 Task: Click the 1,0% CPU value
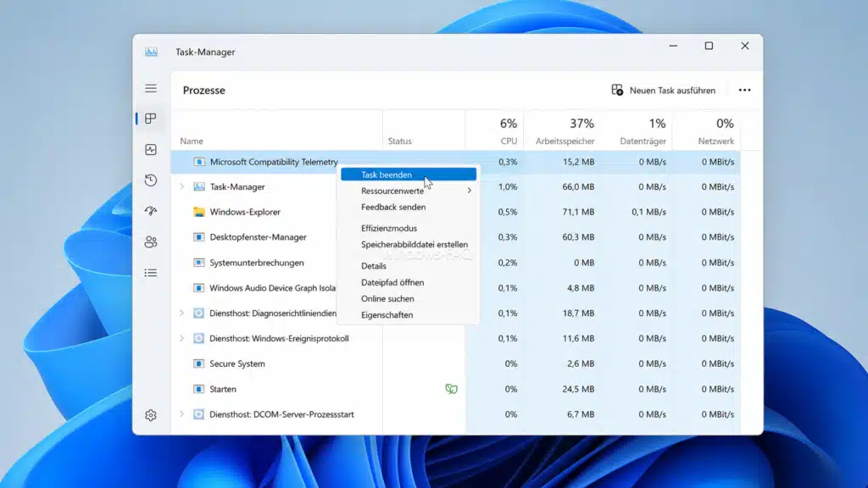click(x=508, y=186)
